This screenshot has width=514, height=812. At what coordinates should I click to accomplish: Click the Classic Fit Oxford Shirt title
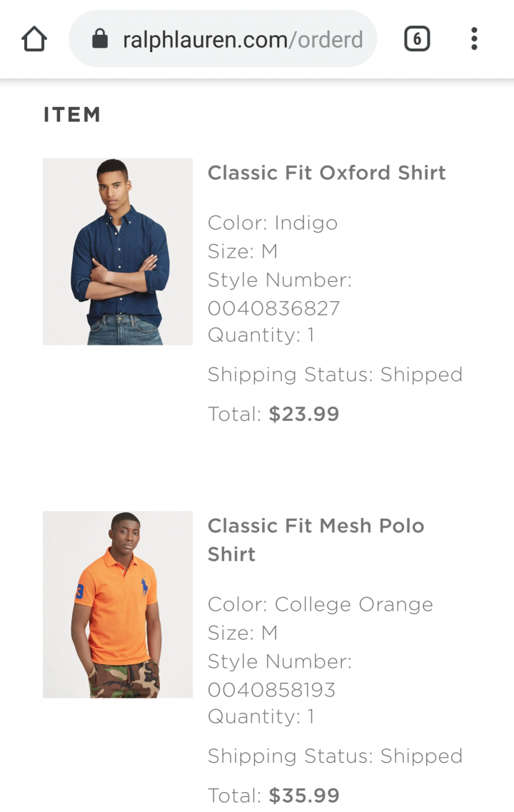click(326, 173)
